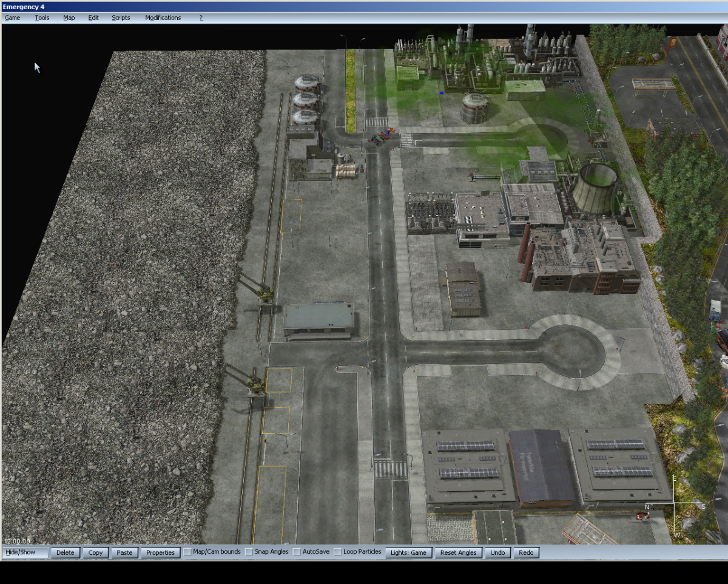Viewport: 728px width, 584px height.
Task: Open the Scripts menu
Action: tap(121, 18)
